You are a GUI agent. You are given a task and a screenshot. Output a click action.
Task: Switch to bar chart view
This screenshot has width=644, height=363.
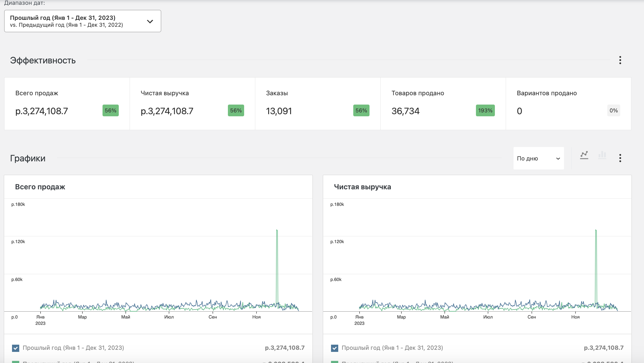[x=602, y=155]
